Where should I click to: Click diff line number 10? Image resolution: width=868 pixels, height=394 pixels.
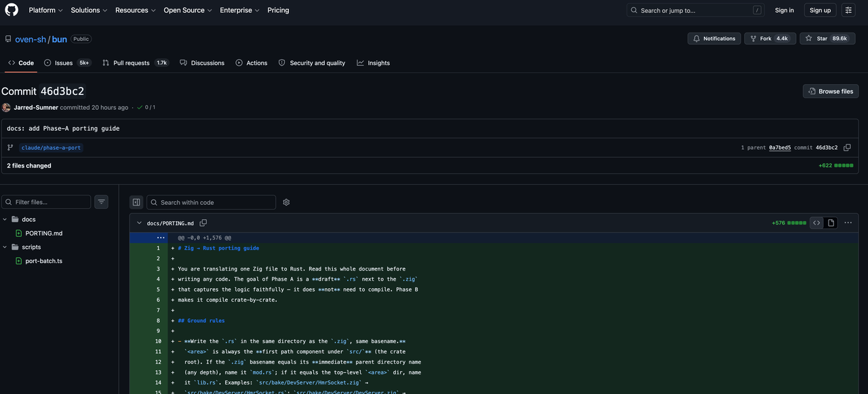pos(157,341)
